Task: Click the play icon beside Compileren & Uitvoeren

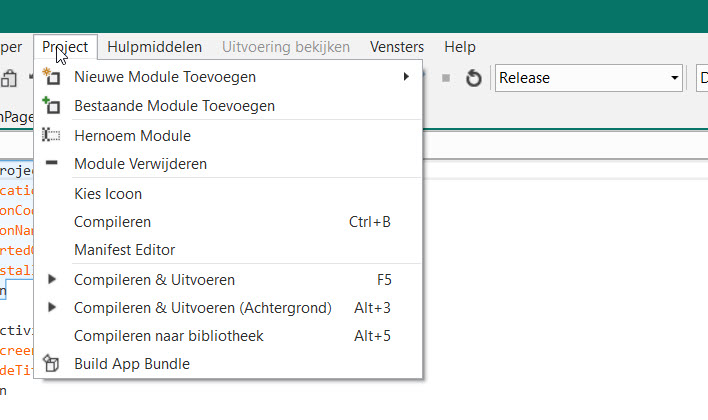Action: point(52,279)
